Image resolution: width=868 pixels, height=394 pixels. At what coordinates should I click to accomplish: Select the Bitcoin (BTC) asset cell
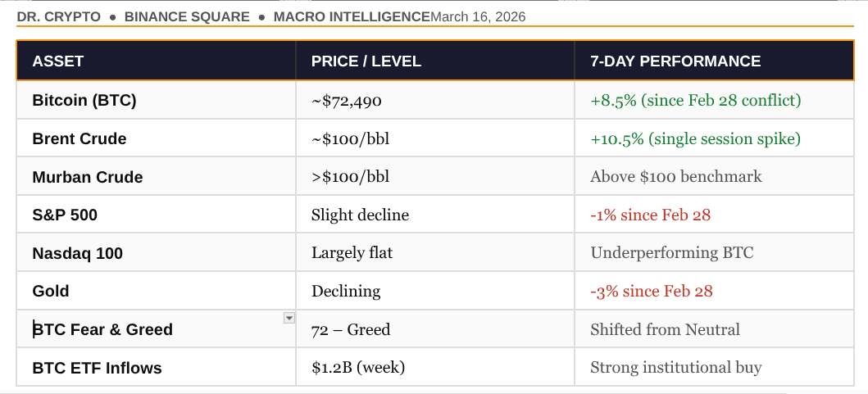click(84, 101)
